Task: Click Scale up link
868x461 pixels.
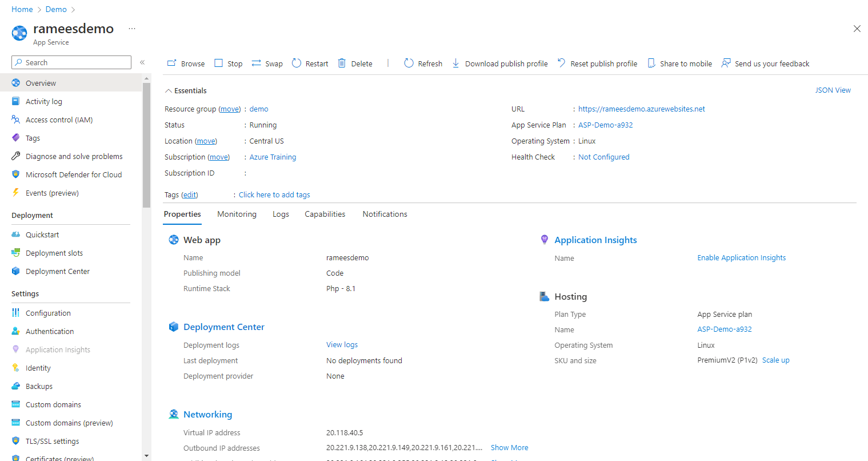Action: pyautogui.click(x=776, y=360)
